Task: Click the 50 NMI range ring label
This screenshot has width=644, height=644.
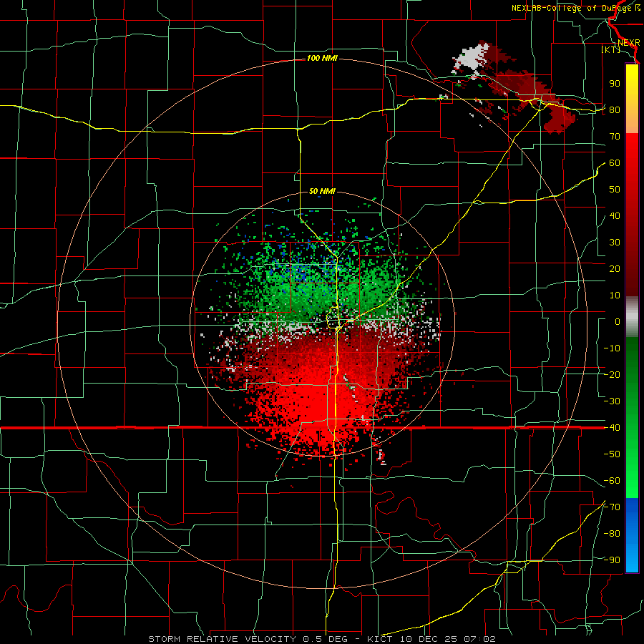Action: (x=322, y=191)
